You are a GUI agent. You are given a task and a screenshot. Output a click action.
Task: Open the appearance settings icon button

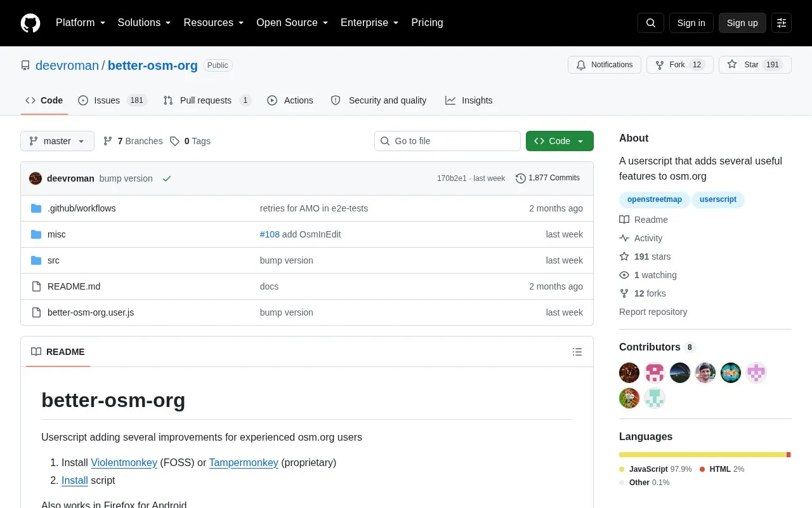point(782,23)
